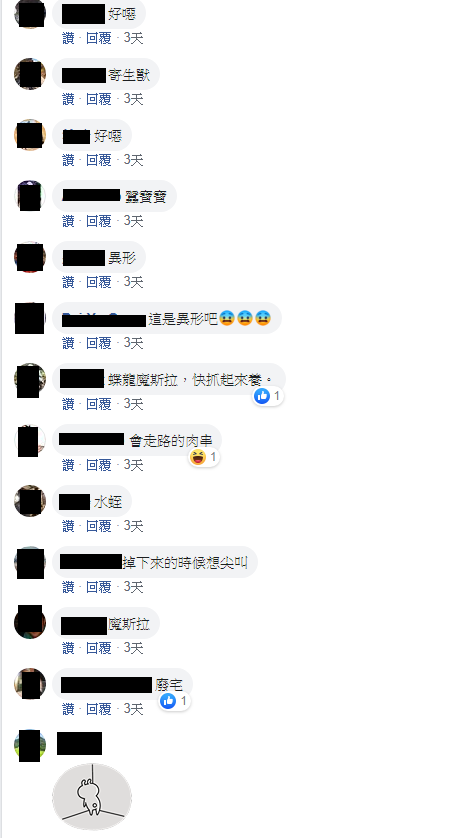Like the 這是異形吧 comment
This screenshot has height=838, width=455.
68,343
